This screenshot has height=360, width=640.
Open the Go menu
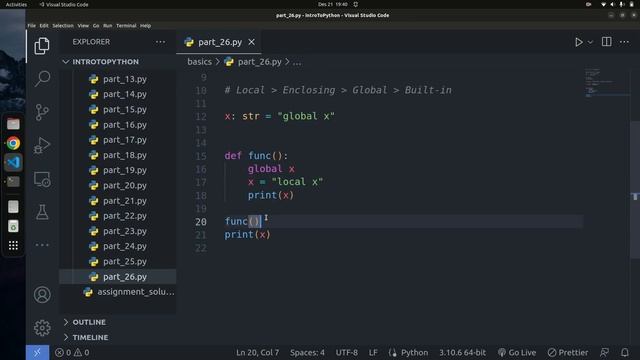(x=96, y=26)
